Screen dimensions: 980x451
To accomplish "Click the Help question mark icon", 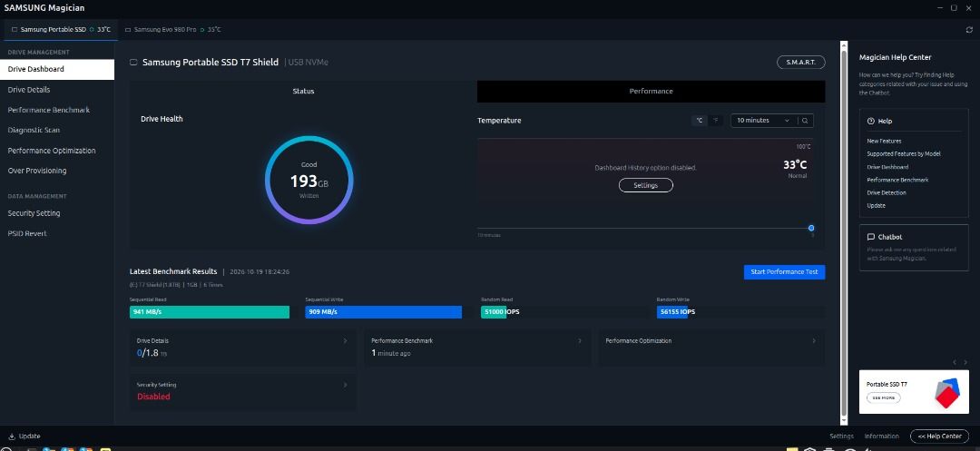I will [x=870, y=122].
